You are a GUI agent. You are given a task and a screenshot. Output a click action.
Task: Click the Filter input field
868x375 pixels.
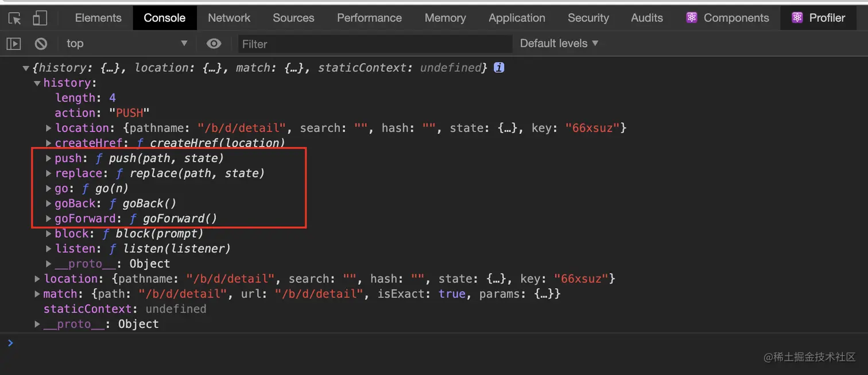click(x=374, y=44)
